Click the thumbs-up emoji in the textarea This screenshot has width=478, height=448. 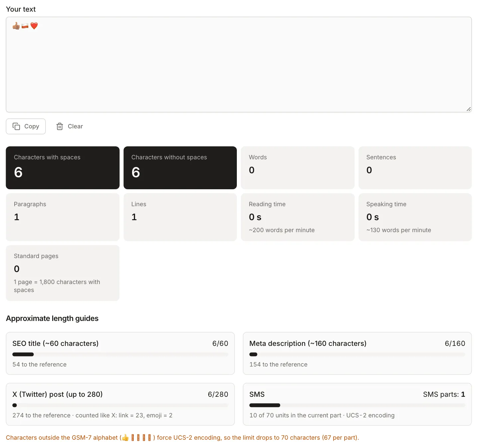coord(16,26)
